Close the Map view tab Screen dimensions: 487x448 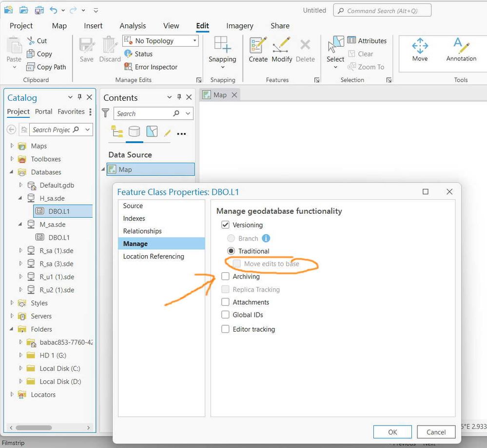pyautogui.click(x=234, y=94)
